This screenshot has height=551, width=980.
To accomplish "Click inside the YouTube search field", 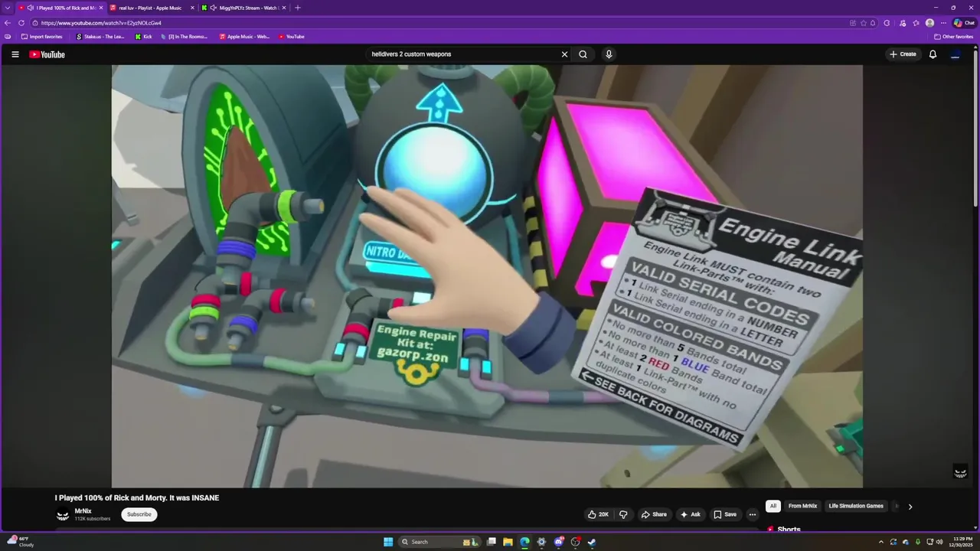I will (x=463, y=54).
